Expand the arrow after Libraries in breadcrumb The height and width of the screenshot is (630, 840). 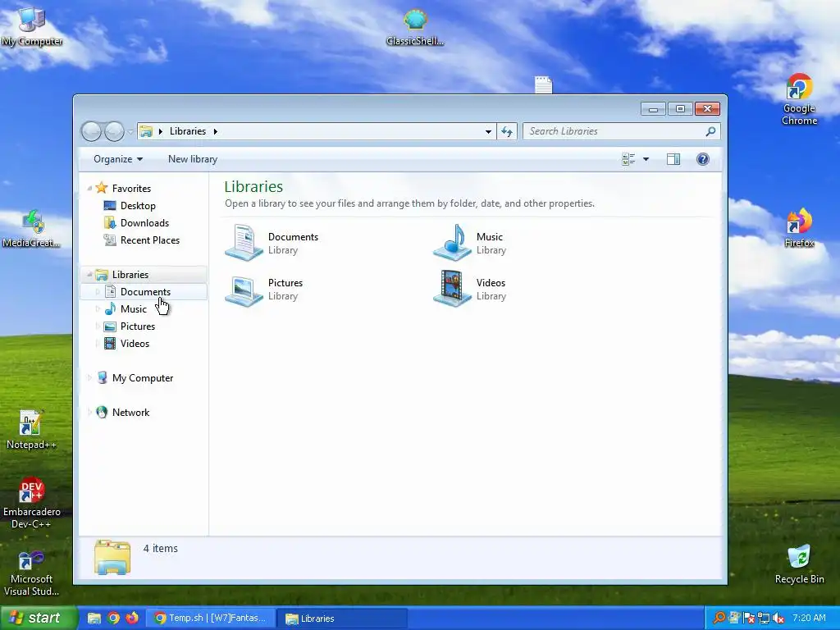click(216, 131)
